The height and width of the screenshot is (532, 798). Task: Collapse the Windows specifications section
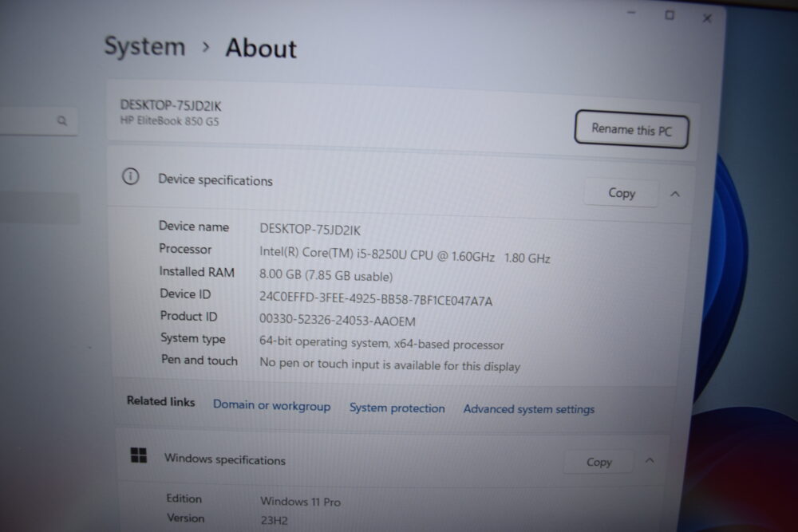[x=650, y=461]
